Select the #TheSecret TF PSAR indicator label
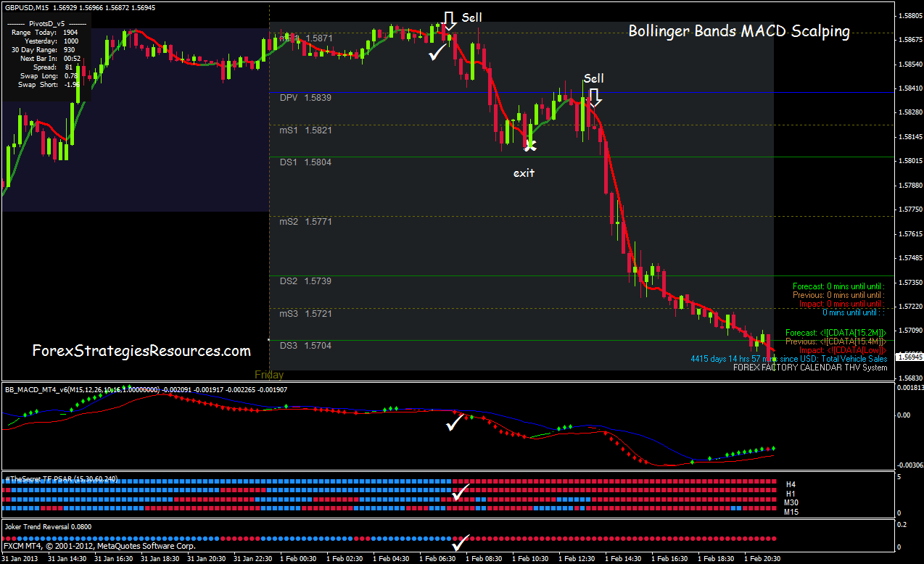Image resolution: width=924 pixels, height=564 pixels. tap(61, 478)
